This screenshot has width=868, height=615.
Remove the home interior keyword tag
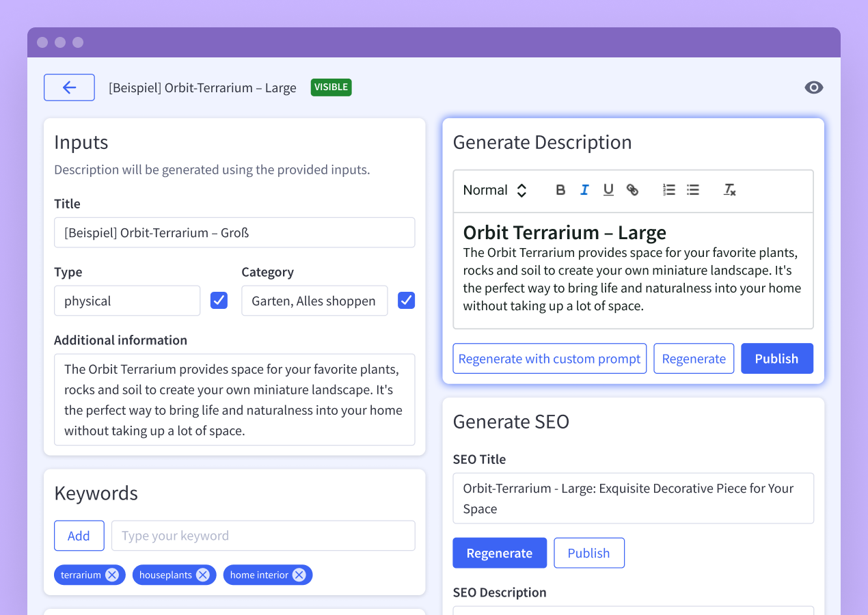click(299, 575)
